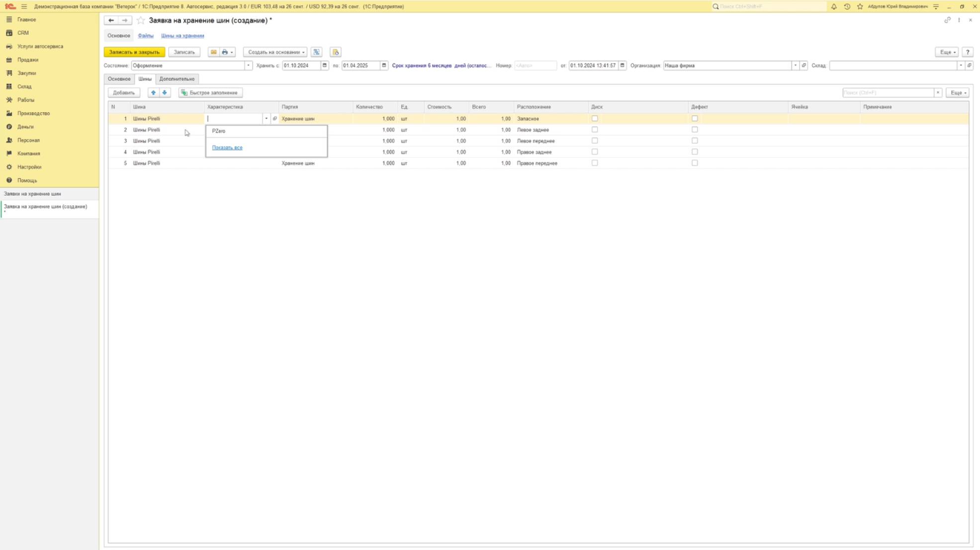
Task: Check Диск checkbox in row 1
Action: point(595,118)
